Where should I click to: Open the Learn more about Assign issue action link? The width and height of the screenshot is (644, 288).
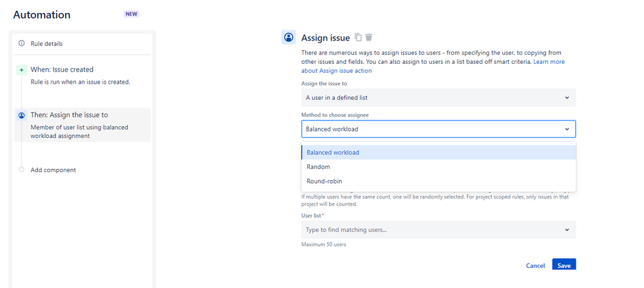pyautogui.click(x=433, y=66)
